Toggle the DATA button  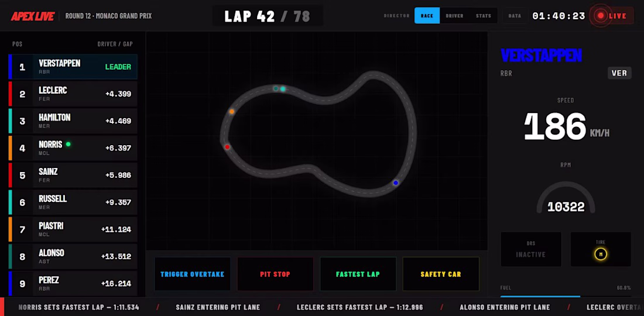[x=515, y=16]
